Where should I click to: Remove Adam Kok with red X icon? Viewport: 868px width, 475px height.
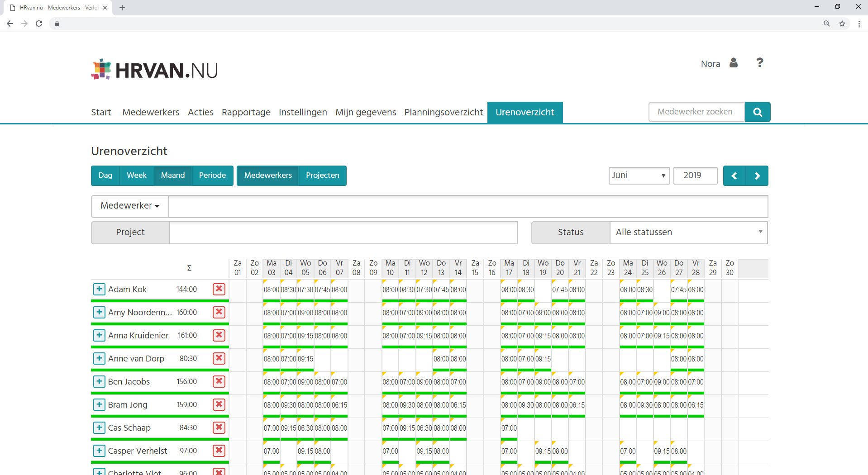[x=219, y=289]
